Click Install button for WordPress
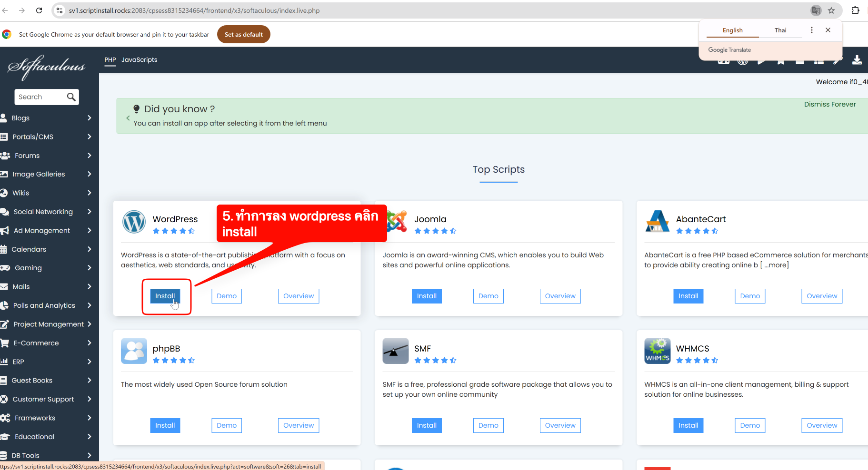The width and height of the screenshot is (868, 470). (x=165, y=296)
